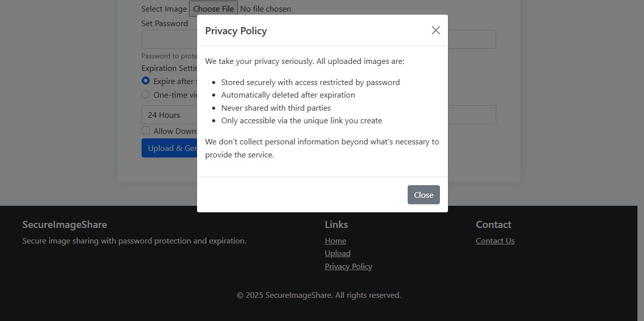
Task: Focus the Set Password input field
Action: click(169, 39)
